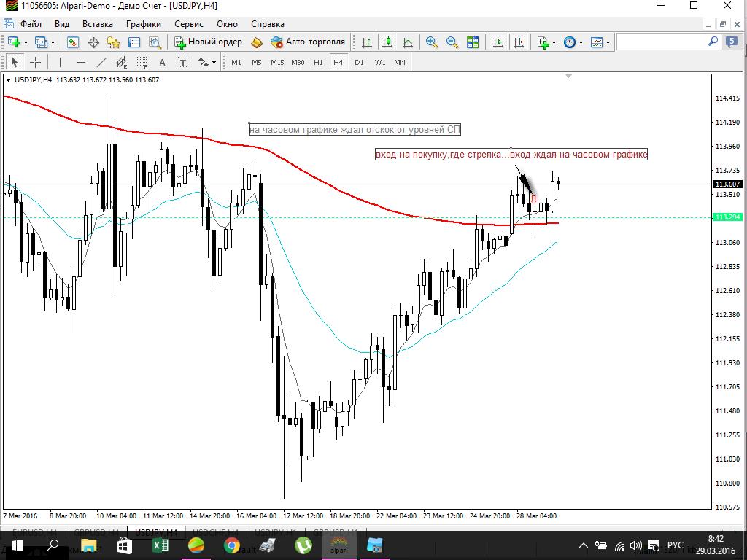747x560 pixels.
Task: Expand the Profiles dropdown arrow
Action: 53,43
